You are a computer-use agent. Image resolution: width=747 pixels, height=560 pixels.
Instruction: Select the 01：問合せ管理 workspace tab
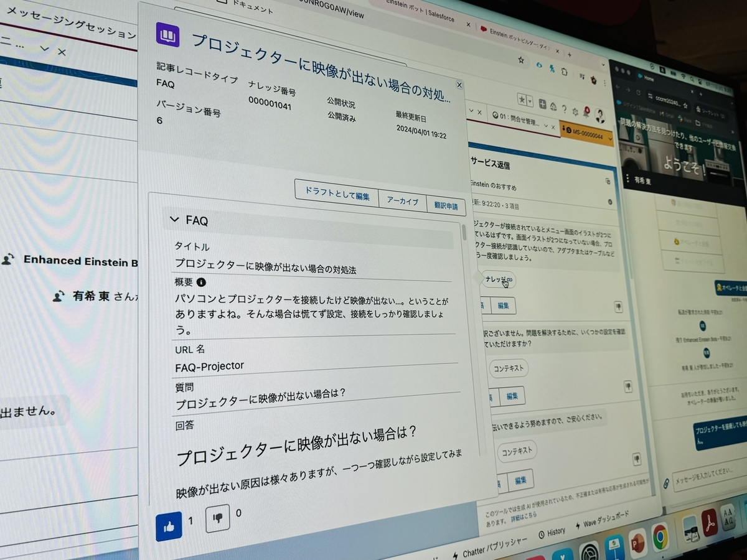click(516, 120)
